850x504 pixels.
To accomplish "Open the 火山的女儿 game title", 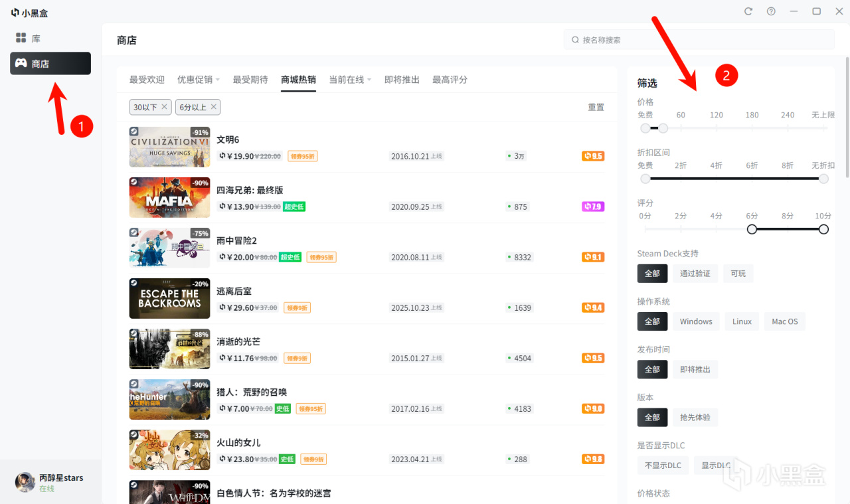I will click(x=238, y=443).
